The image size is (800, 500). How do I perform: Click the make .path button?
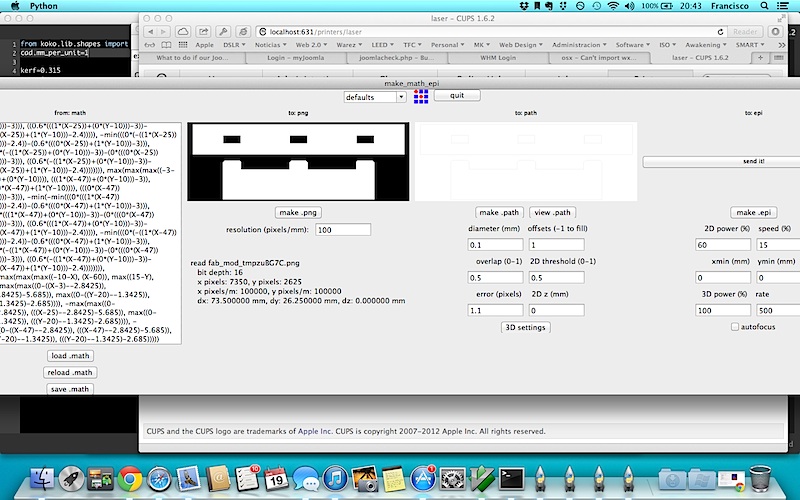[499, 212]
